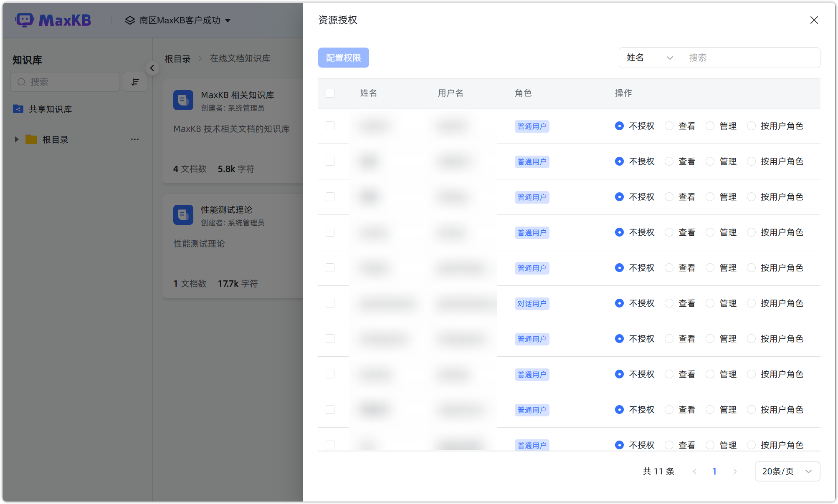Click the 根目录 breadcrumb item
The width and height of the screenshot is (838, 504).
tap(177, 58)
